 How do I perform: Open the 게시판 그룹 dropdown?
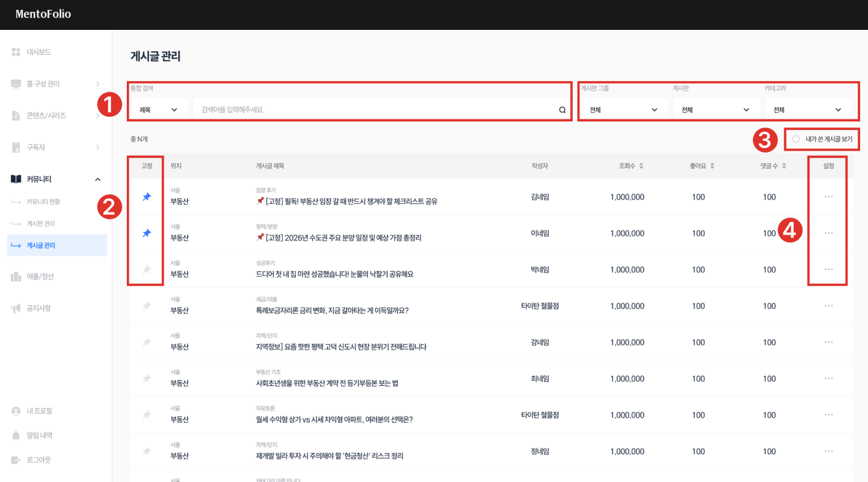point(624,110)
